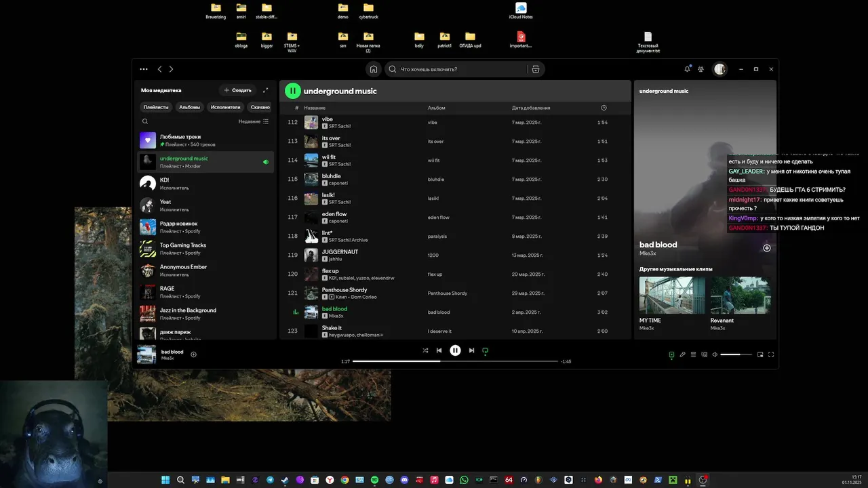Open the Spotify three-dots menu
868x488 pixels.
(144, 69)
